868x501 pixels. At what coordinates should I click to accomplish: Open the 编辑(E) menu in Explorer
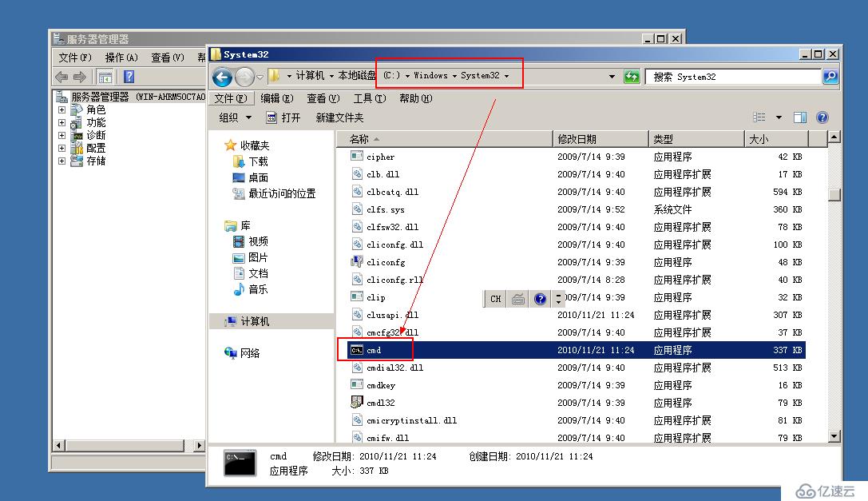[277, 98]
